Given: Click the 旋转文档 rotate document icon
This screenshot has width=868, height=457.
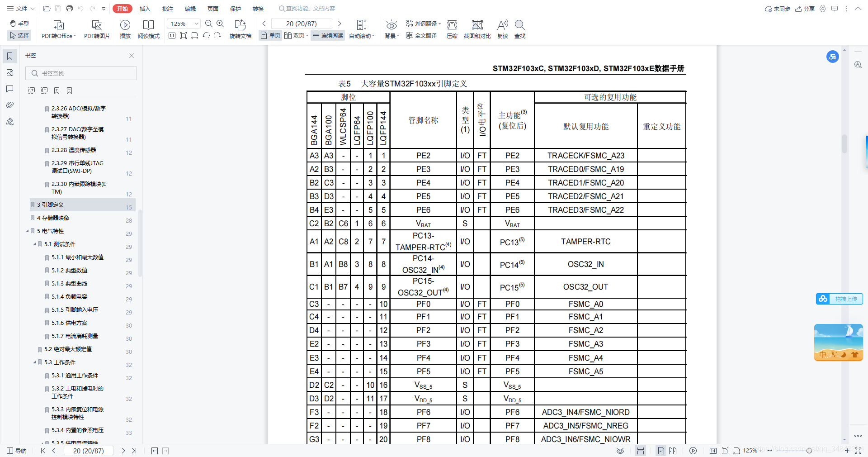Looking at the screenshot, I should tap(240, 25).
